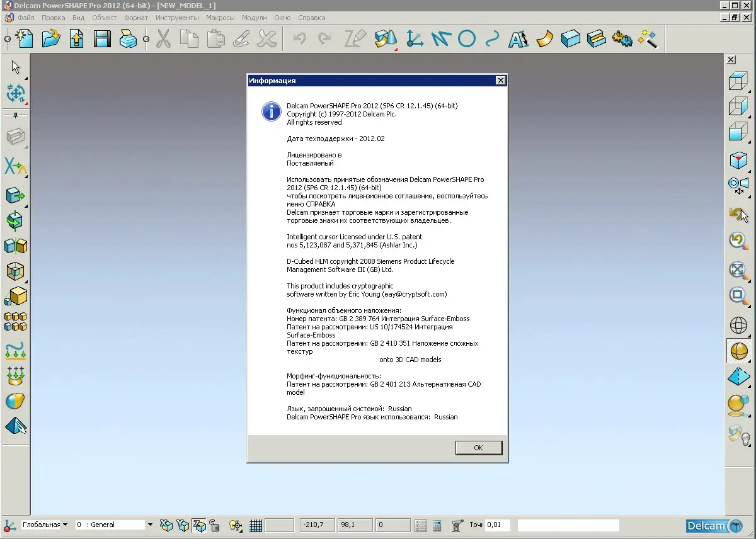756x539 pixels.
Task: Toggle shaded sphere view mode
Action: 738,351
